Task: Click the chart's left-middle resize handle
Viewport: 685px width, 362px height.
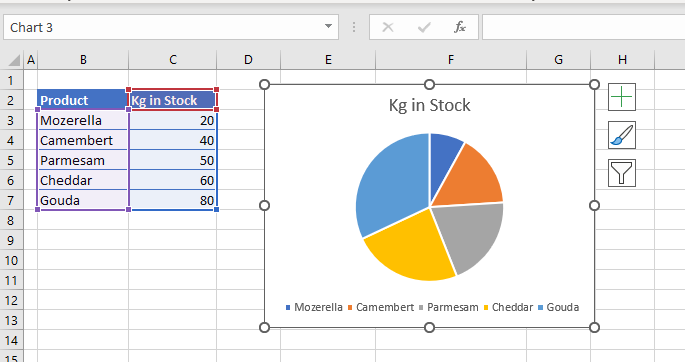Action: (264, 206)
